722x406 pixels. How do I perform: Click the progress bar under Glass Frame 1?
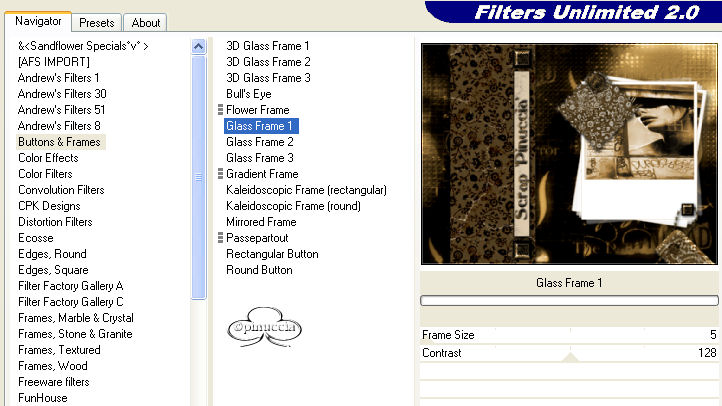569,301
